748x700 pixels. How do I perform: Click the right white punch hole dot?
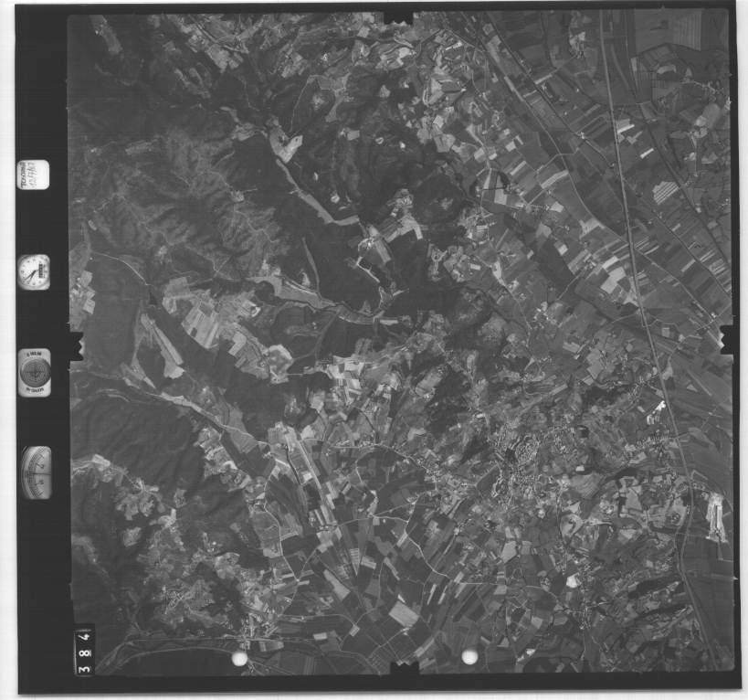point(469,656)
